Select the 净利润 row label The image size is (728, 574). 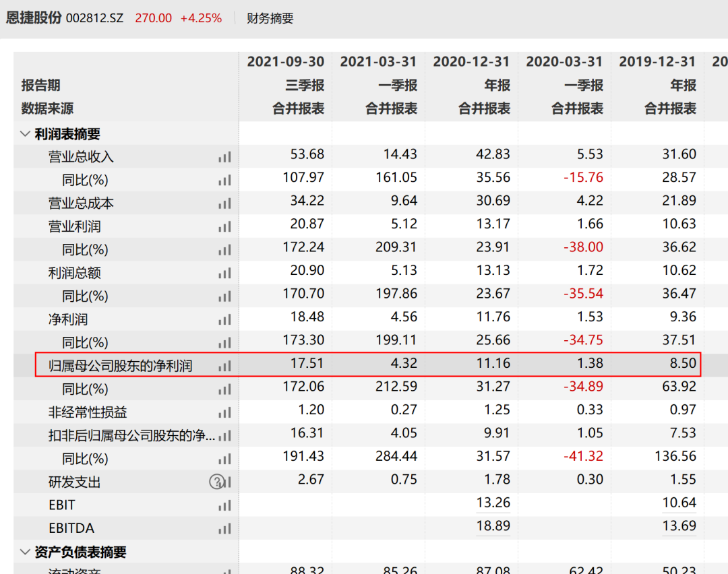68,319
